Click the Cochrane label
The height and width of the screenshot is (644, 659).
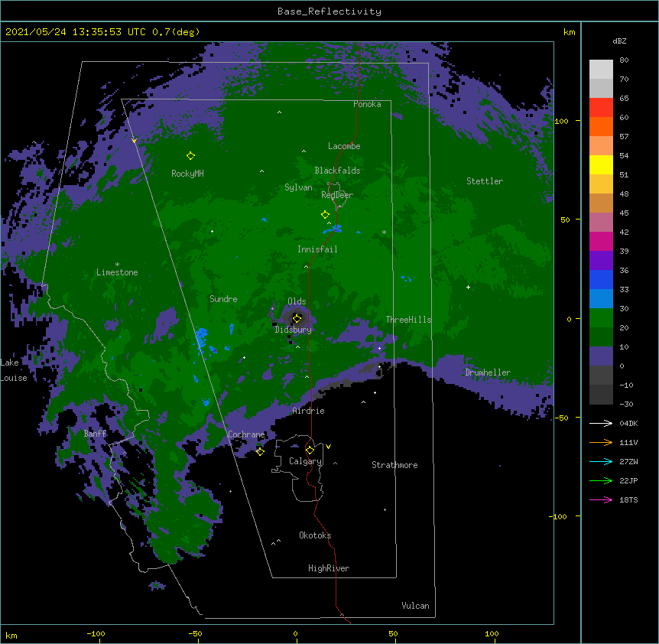click(x=246, y=434)
